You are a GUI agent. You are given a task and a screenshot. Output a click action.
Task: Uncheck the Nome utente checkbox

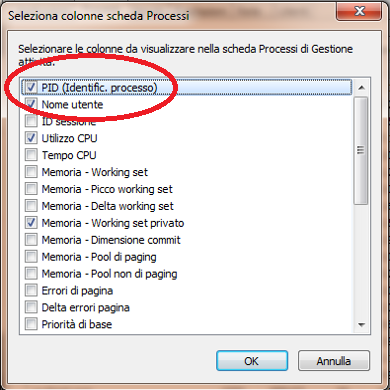(31, 105)
